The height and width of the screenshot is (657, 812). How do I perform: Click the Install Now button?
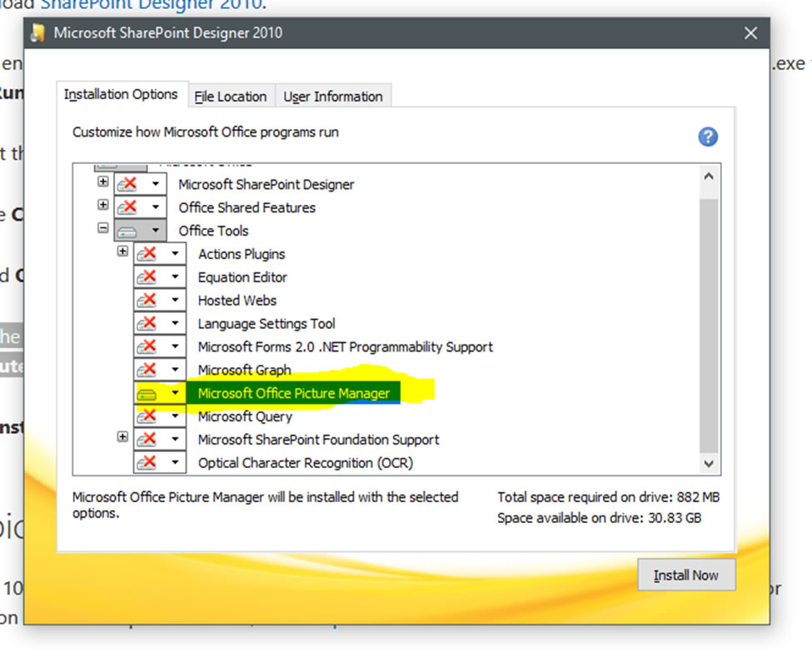[686, 575]
